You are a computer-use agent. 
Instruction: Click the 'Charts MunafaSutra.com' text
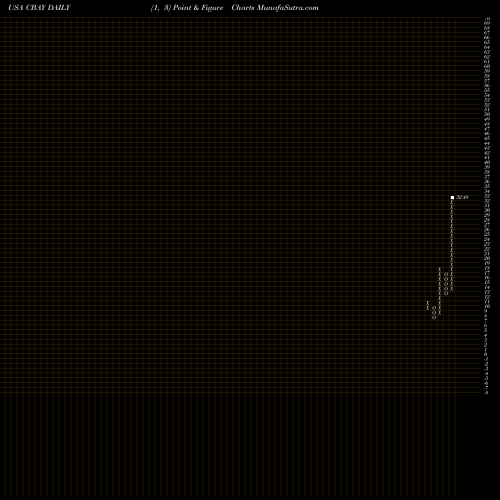point(275,8)
